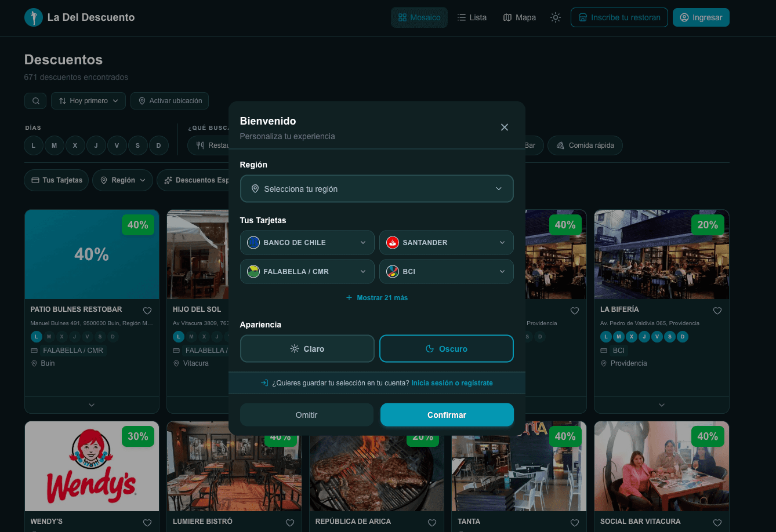Open the Wendy's logo thumbnail
776x532 pixels.
tap(92, 466)
